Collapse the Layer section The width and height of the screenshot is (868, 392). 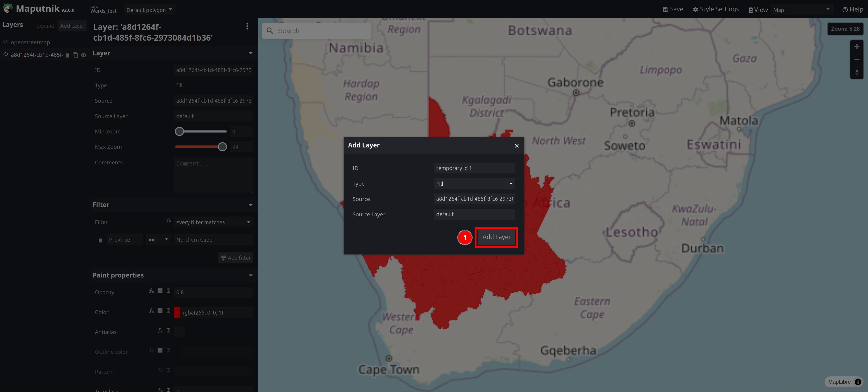tap(250, 53)
